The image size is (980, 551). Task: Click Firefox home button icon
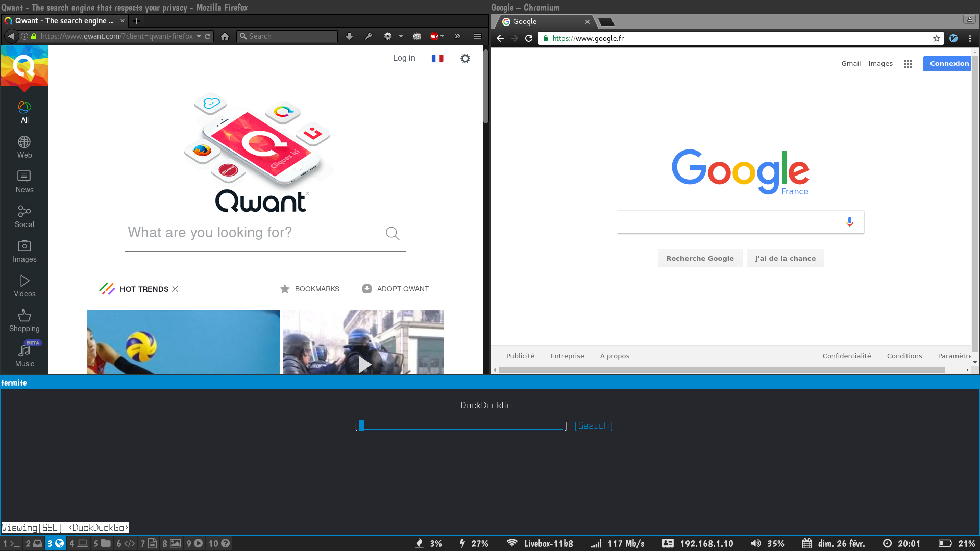225,36
